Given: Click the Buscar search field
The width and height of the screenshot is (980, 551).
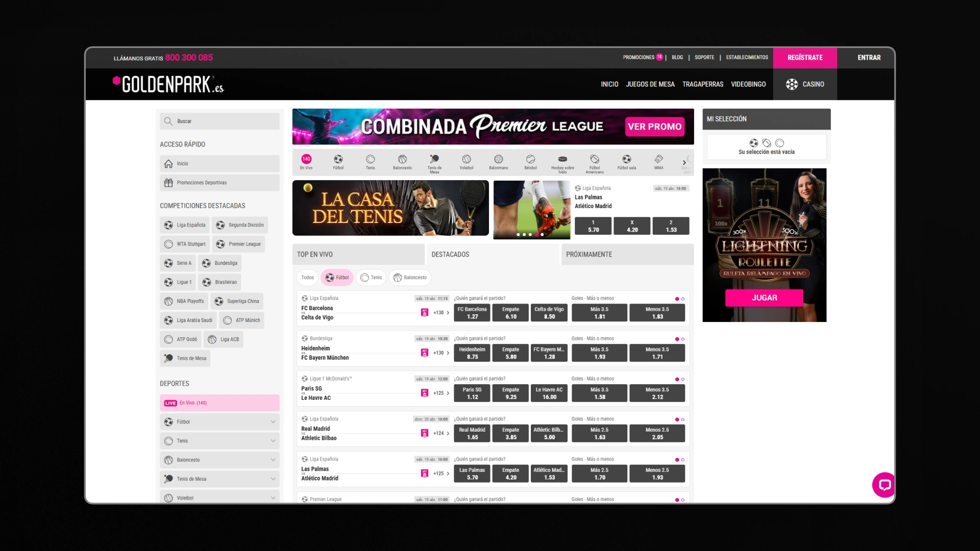Looking at the screenshot, I should click(219, 121).
